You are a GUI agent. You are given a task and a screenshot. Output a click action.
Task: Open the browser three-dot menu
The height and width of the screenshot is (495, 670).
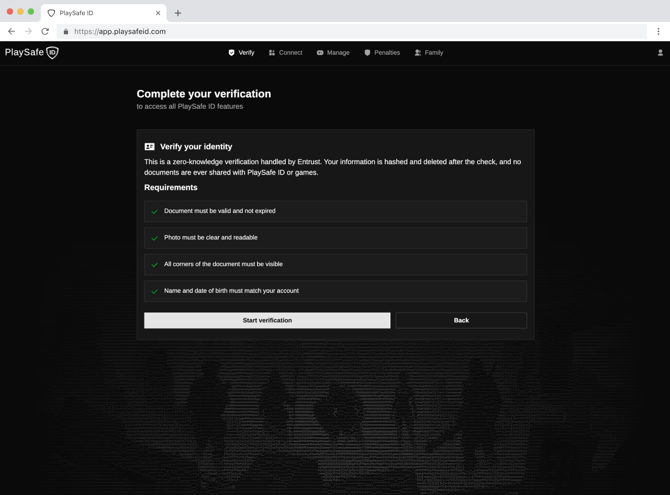click(x=658, y=31)
